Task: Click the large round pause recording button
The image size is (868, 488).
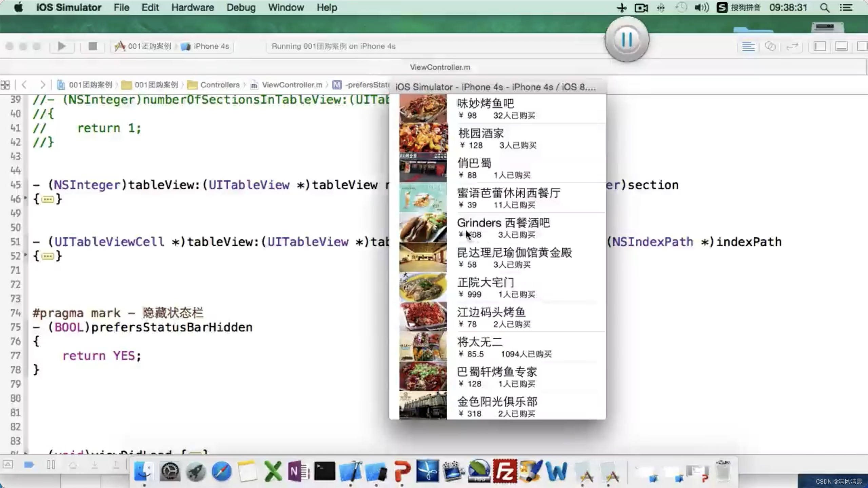Action: coord(627,40)
